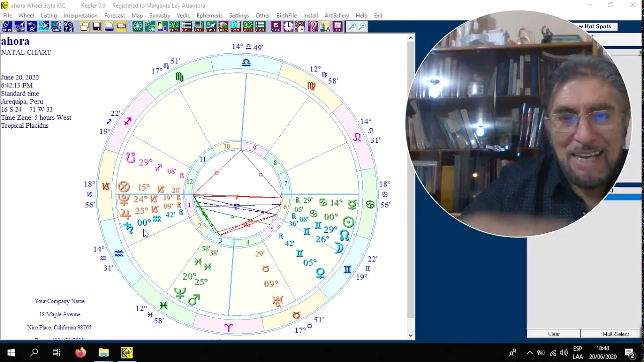The width and height of the screenshot is (644, 362).
Task: Click the bi-wheel chart toolbar icon
Action: [149, 26]
